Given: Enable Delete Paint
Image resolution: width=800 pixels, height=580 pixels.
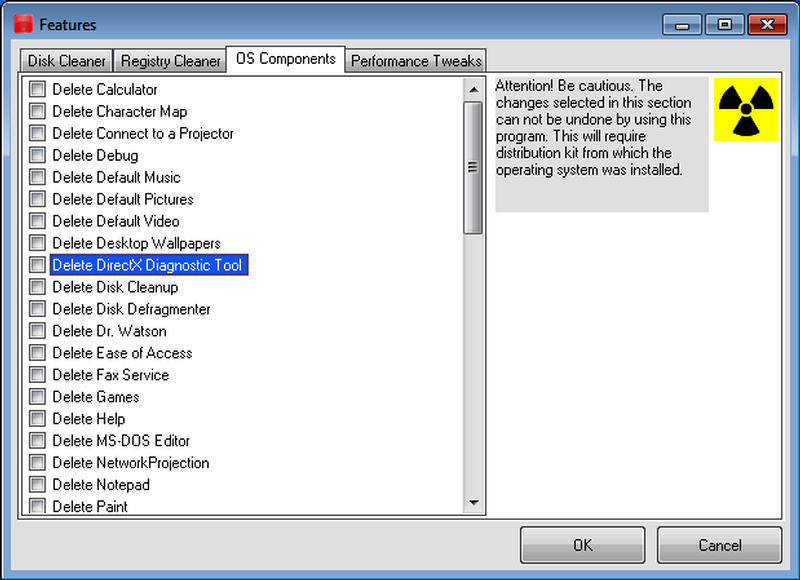Looking at the screenshot, I should [36, 507].
